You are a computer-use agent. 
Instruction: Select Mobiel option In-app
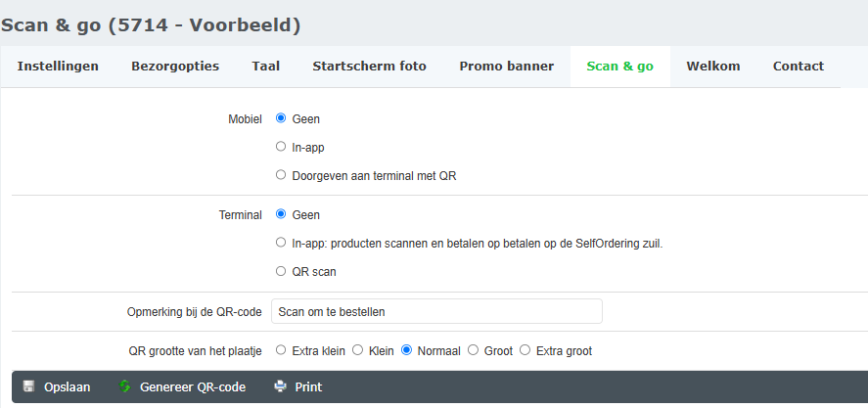pyautogui.click(x=281, y=147)
